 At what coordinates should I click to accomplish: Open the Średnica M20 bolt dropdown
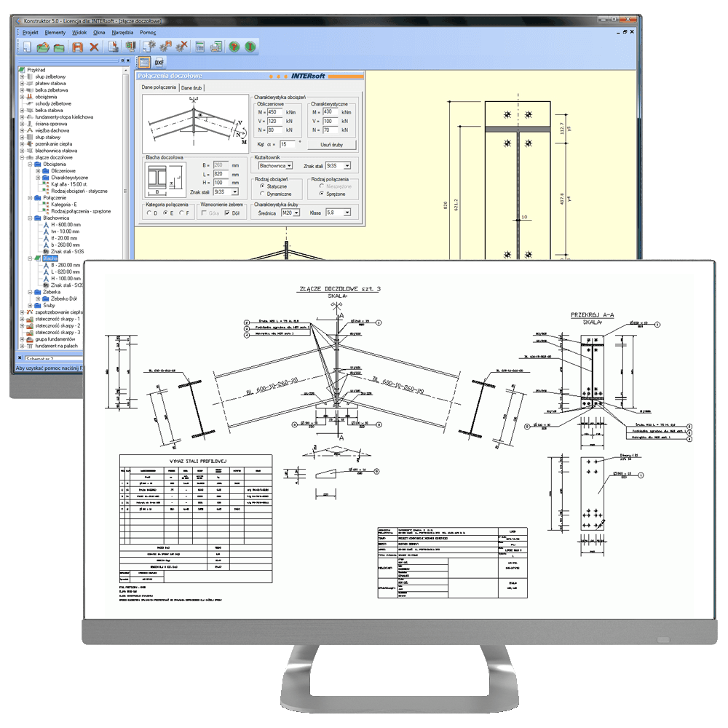click(290, 213)
